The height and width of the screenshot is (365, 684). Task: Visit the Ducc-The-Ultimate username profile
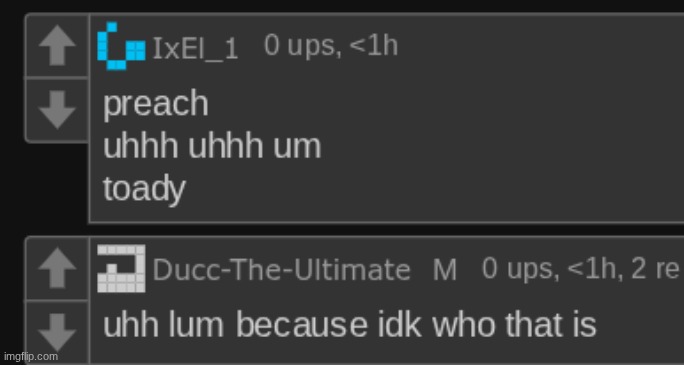(x=281, y=270)
